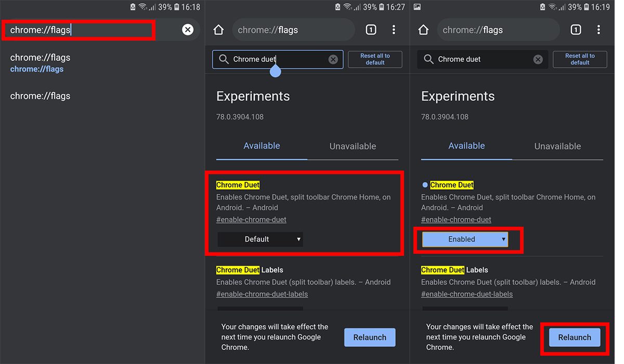Tap the flags search field in the right screen
This screenshot has width=624, height=364.
[x=483, y=59]
